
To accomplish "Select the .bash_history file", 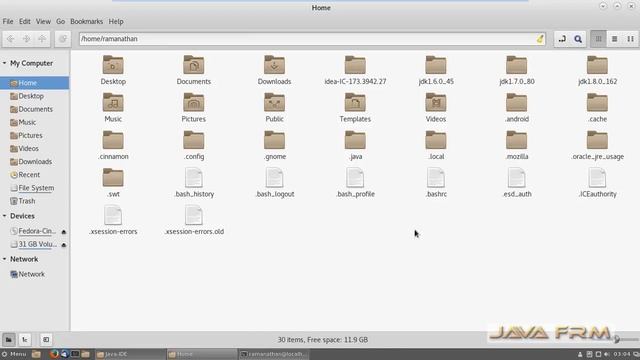I will pyautogui.click(x=194, y=183).
